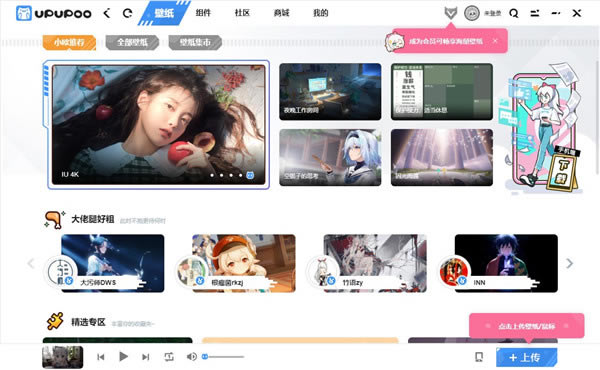Click the 上传 upload button
600x370 pixels.
[527, 357]
